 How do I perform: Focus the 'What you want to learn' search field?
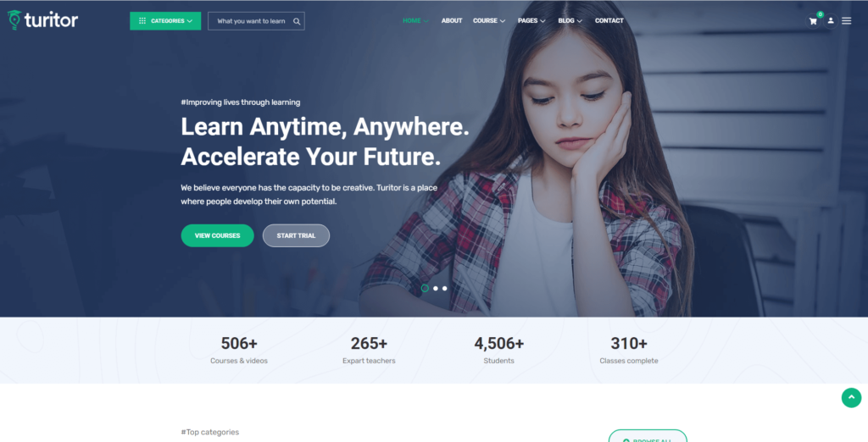(x=256, y=21)
